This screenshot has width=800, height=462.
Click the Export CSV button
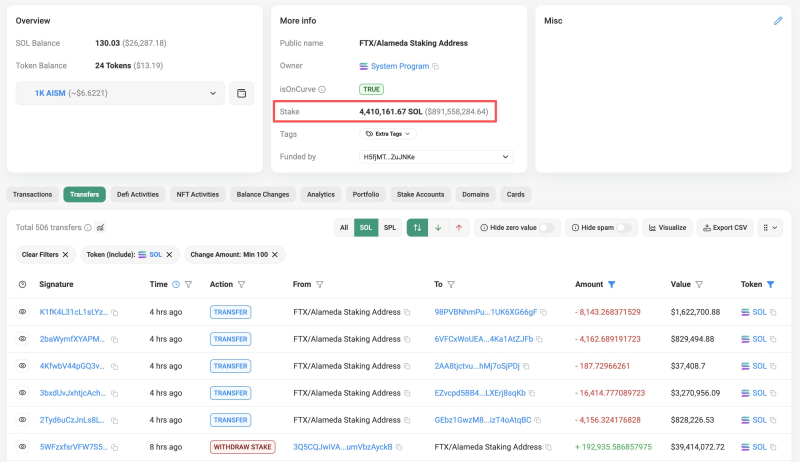pyautogui.click(x=724, y=228)
